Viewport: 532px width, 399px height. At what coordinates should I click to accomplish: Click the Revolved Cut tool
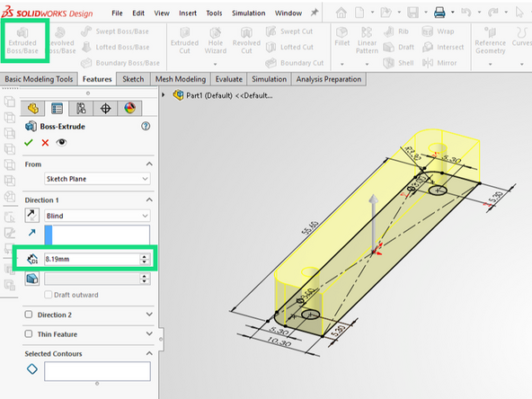click(246, 41)
